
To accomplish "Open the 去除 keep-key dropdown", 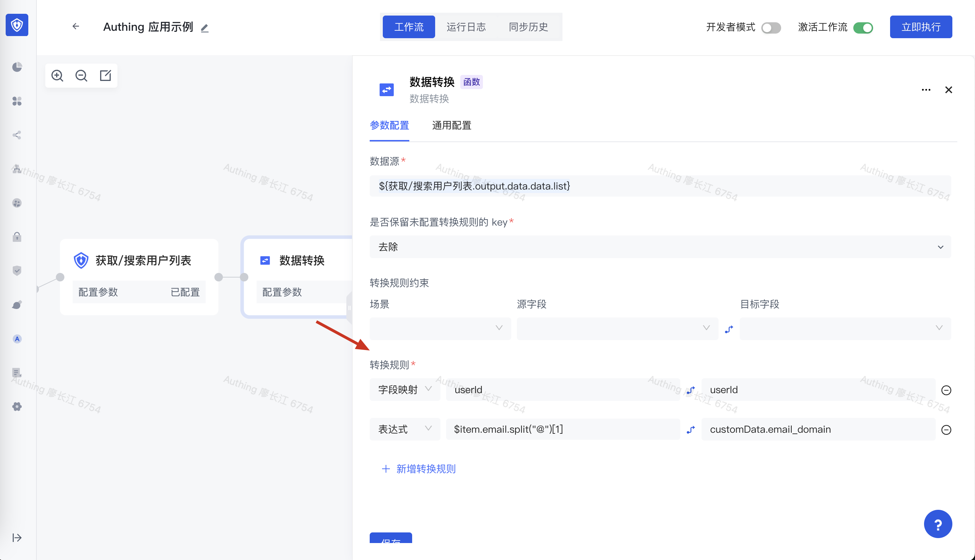I will [660, 247].
